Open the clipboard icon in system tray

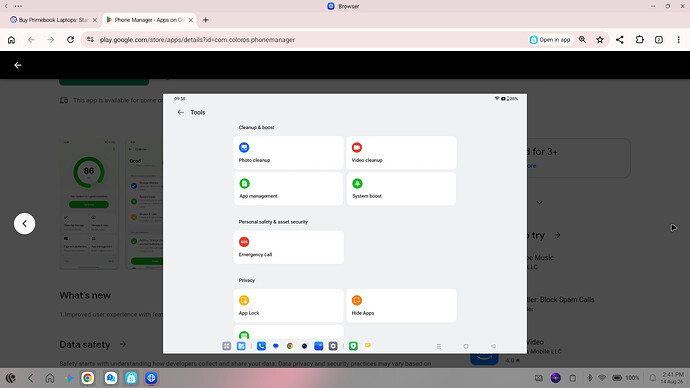click(573, 378)
